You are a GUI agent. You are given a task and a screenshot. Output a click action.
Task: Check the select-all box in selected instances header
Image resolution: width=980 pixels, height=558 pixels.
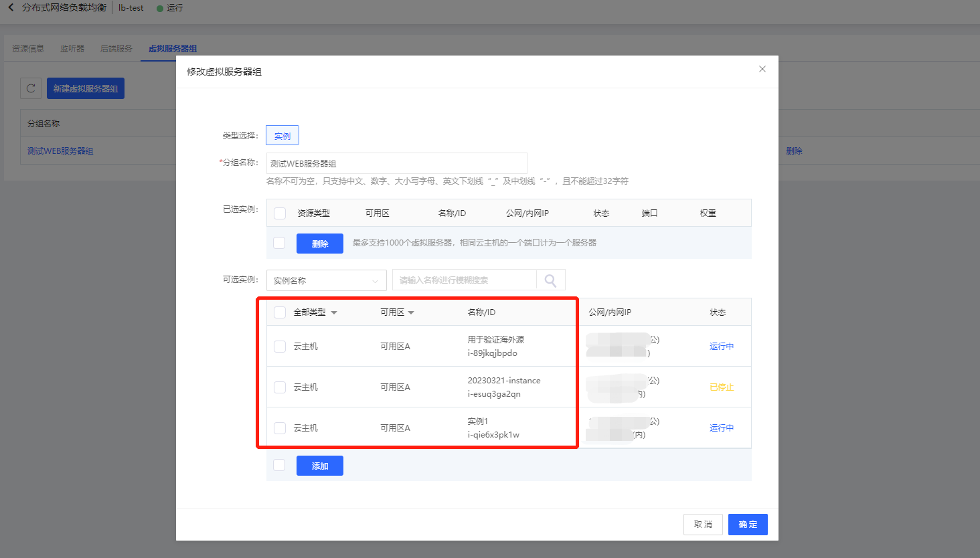coord(280,213)
